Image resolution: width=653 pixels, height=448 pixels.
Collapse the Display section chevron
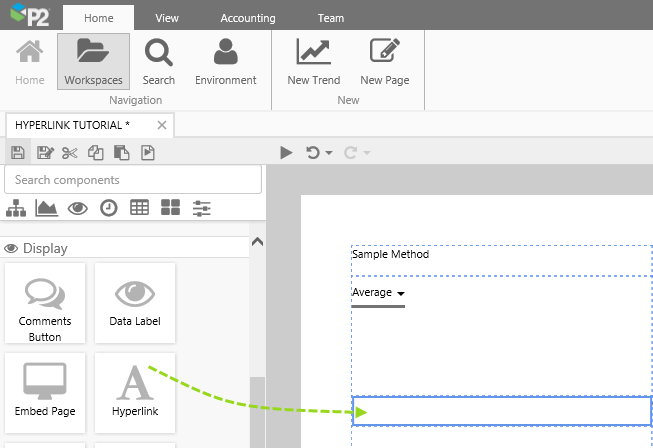pyautogui.click(x=256, y=242)
